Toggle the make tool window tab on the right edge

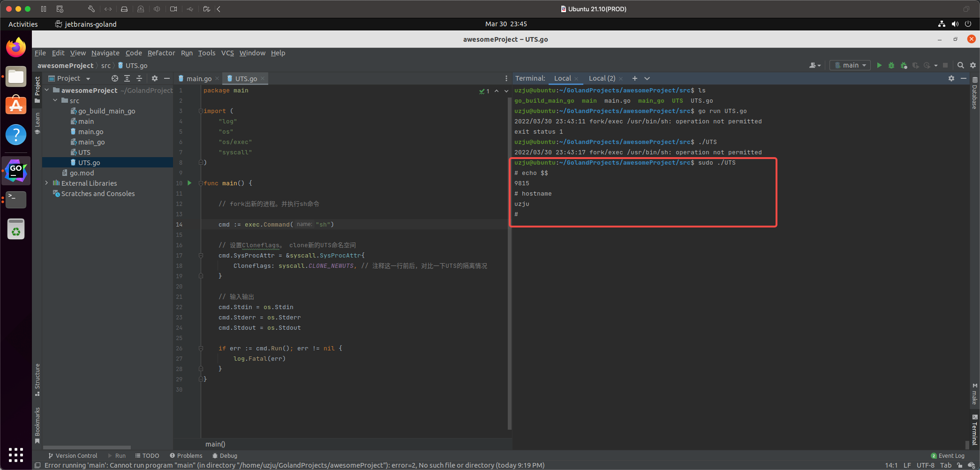975,394
